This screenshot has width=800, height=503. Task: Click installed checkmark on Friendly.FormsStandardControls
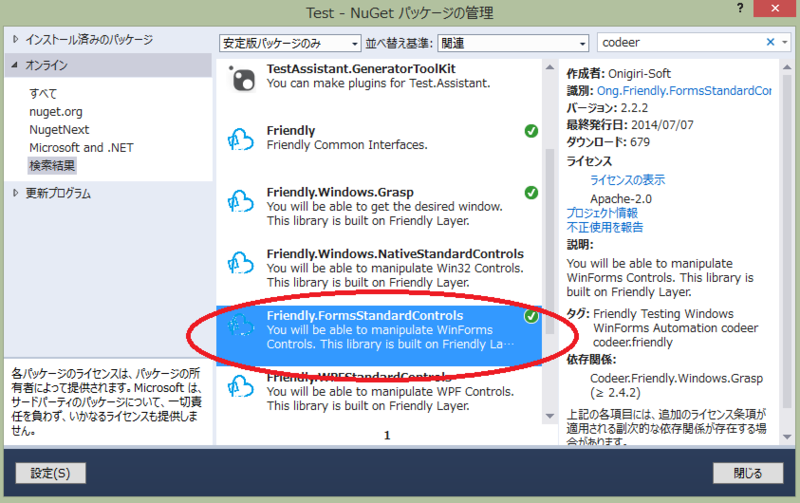click(x=531, y=316)
